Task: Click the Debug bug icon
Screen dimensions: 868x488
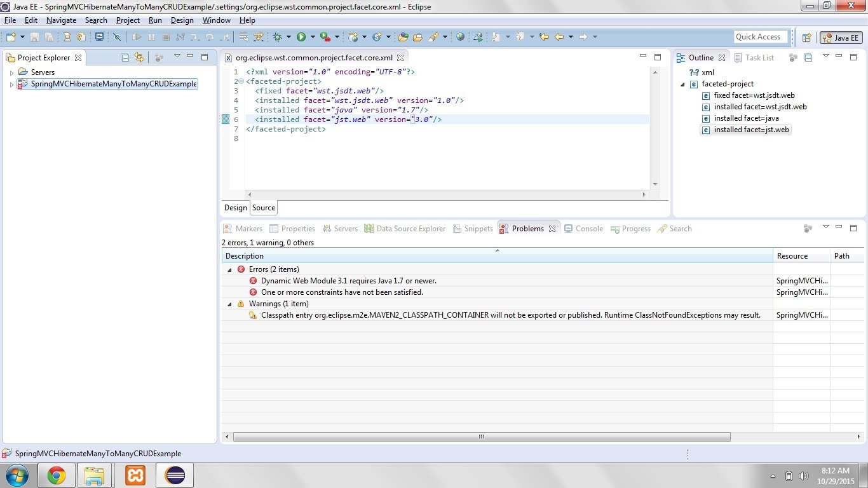Action: (278, 37)
